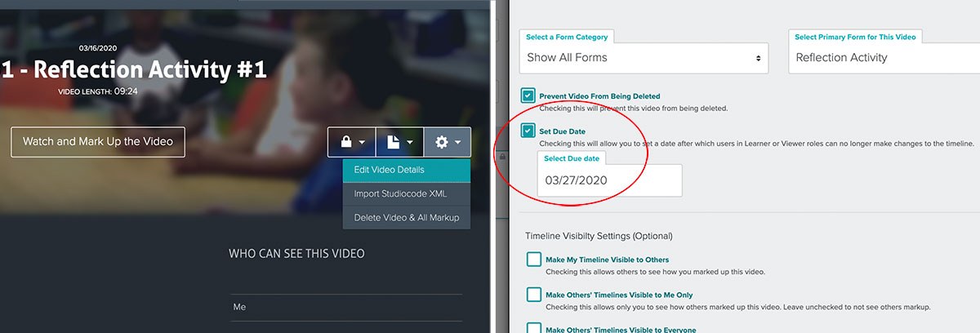Click the Reflection Activity #1 video title
This screenshot has width=980, height=333.
(x=134, y=69)
